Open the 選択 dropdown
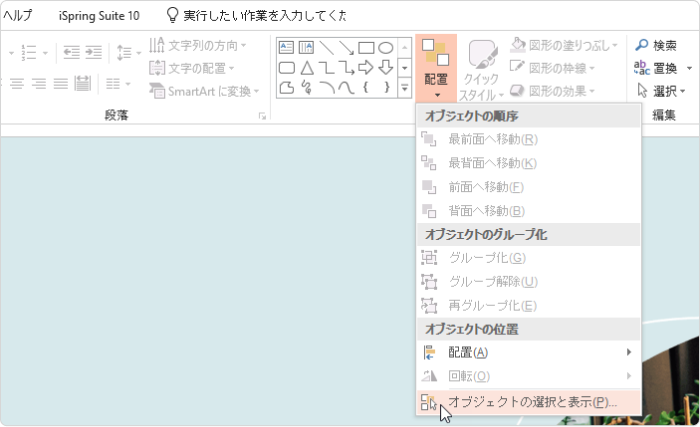The width and height of the screenshot is (700, 427). pyautogui.click(x=661, y=92)
